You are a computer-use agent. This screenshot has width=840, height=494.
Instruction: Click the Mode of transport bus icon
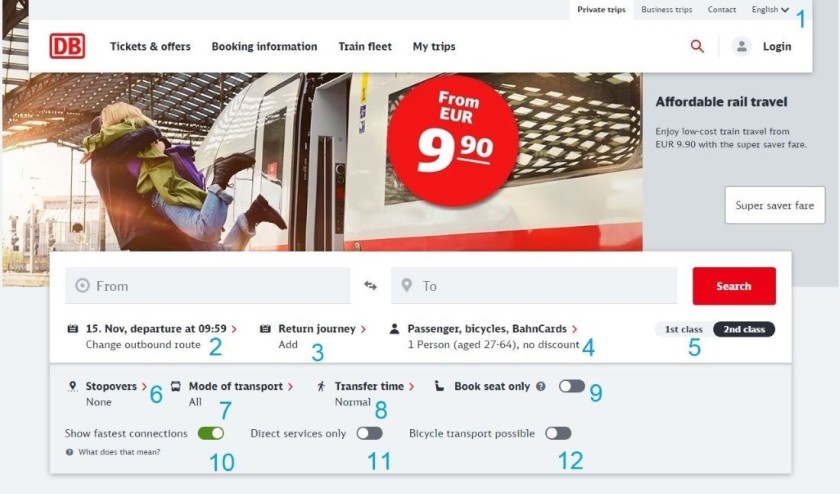[x=176, y=386]
